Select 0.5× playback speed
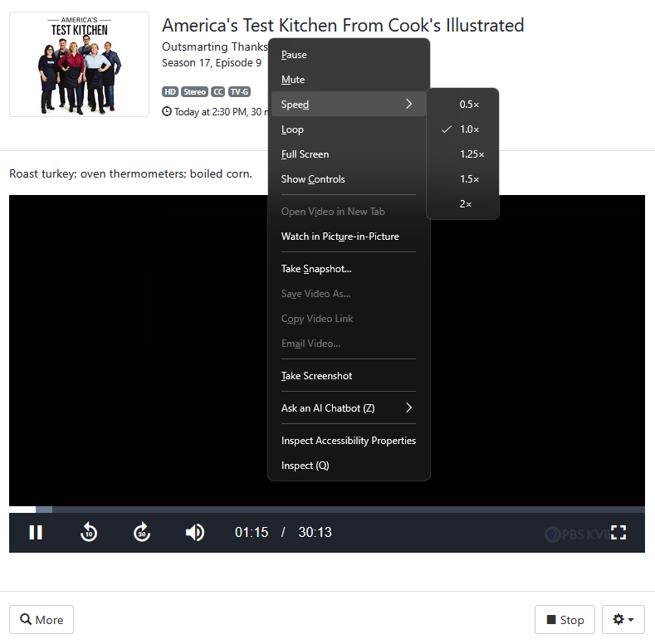Image resolution: width=655 pixels, height=644 pixels. (469, 105)
